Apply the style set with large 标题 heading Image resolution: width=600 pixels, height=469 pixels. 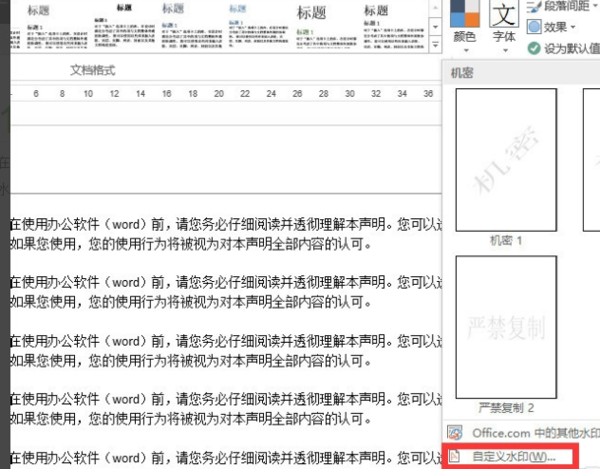pyautogui.click(x=325, y=26)
